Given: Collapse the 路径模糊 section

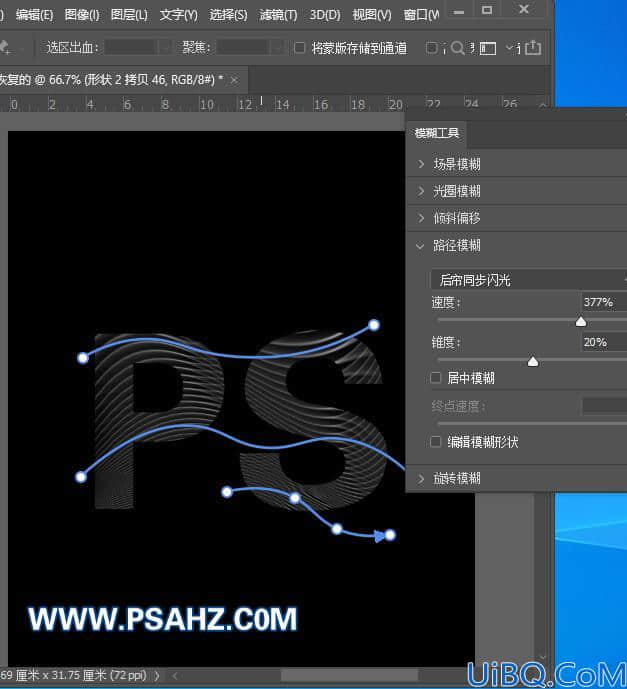Looking at the screenshot, I should [420, 246].
